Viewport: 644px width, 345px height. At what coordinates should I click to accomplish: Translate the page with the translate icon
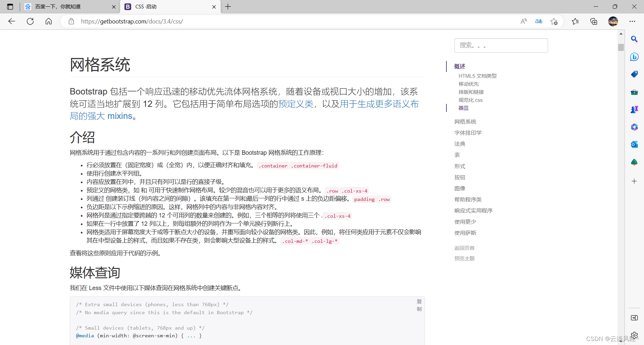click(x=538, y=21)
